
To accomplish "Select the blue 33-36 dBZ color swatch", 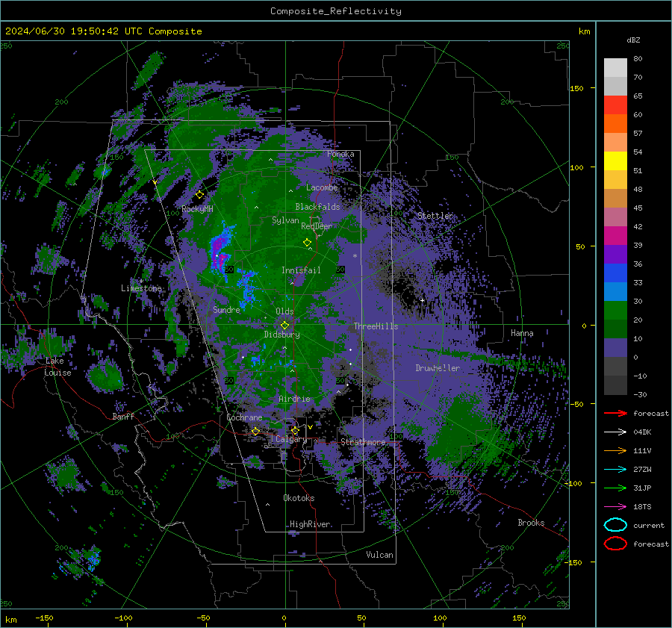I will point(615,273).
